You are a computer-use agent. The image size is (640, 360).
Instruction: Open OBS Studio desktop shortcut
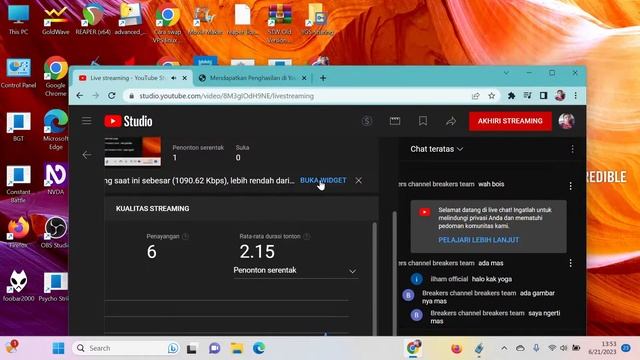click(x=56, y=232)
